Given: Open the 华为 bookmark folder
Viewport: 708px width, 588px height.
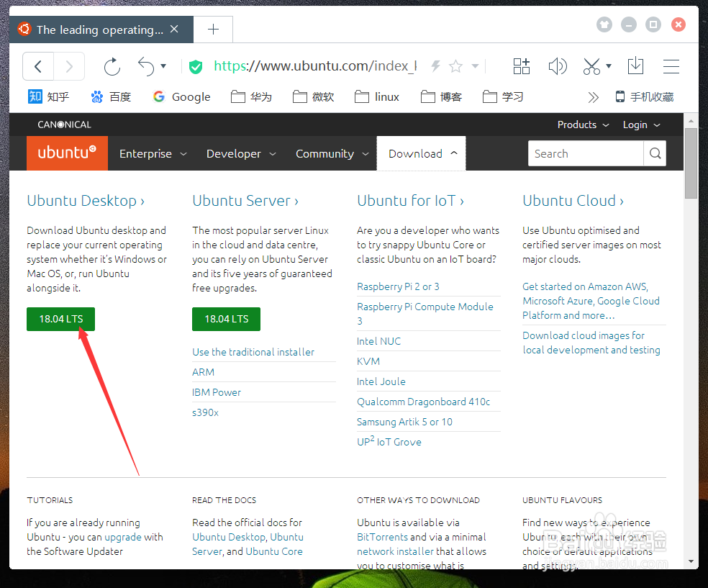Looking at the screenshot, I should (251, 96).
